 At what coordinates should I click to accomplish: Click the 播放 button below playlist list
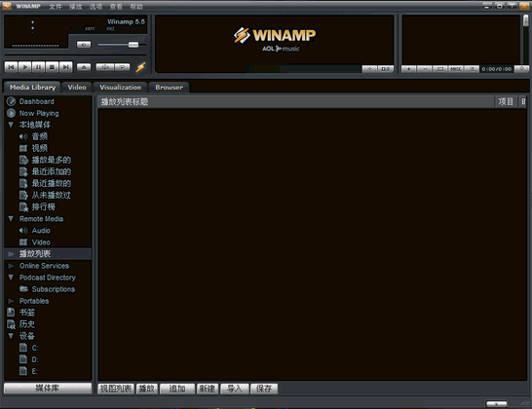coord(147,389)
